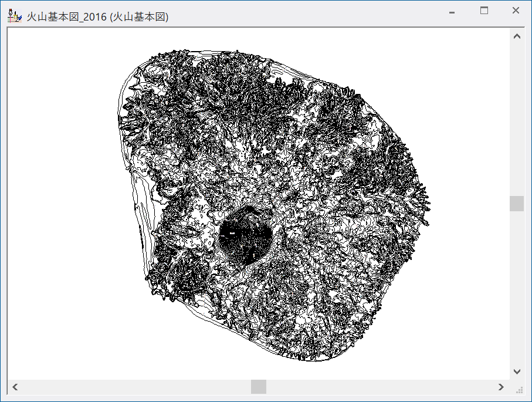Close the 火山基本図_2016 window

coord(516,11)
